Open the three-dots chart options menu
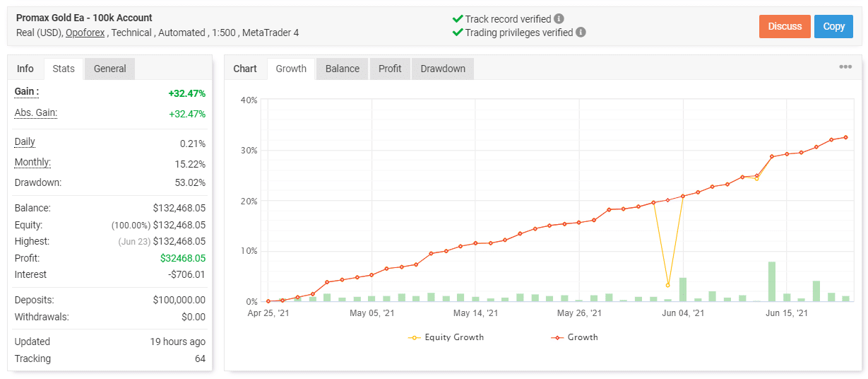Image resolution: width=868 pixels, height=379 pixels. pyautogui.click(x=845, y=67)
